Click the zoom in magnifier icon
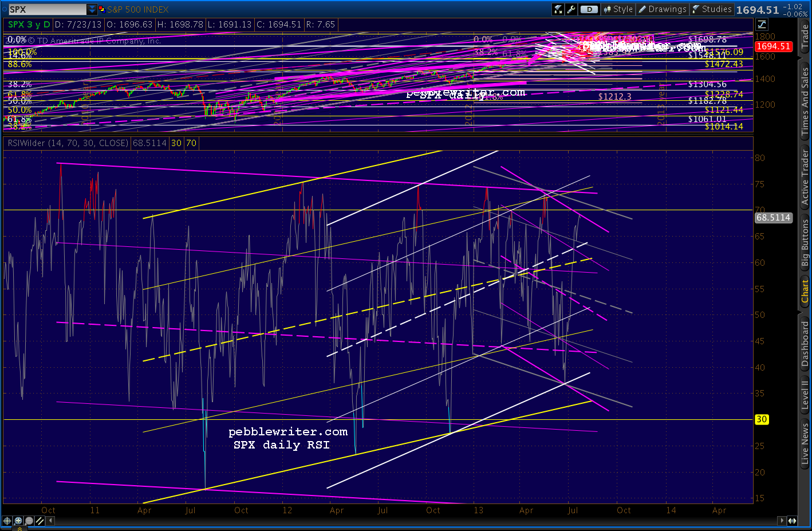This screenshot has height=531, width=812. point(18,521)
